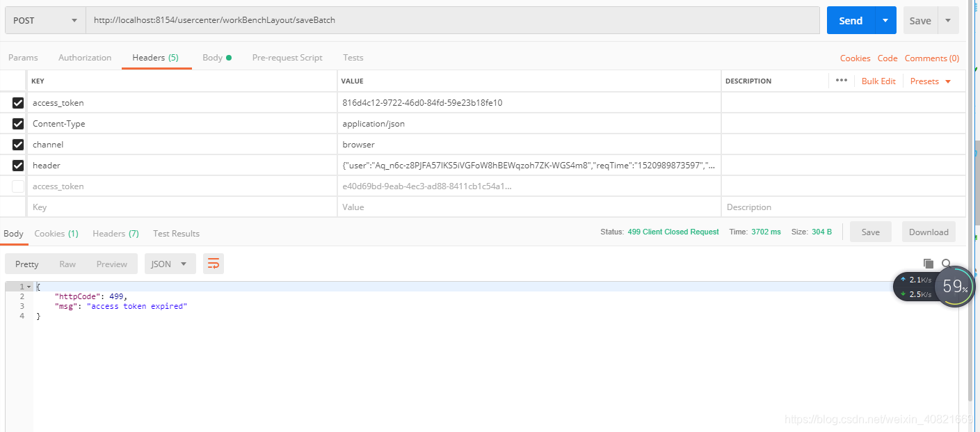The height and width of the screenshot is (432, 980).
Task: Open the request Body tab
Action: coord(216,58)
